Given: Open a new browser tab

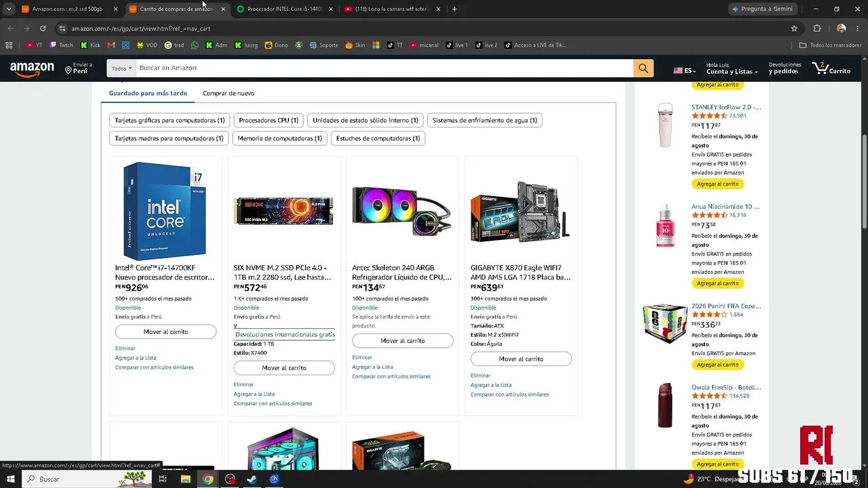Looking at the screenshot, I should 454,9.
